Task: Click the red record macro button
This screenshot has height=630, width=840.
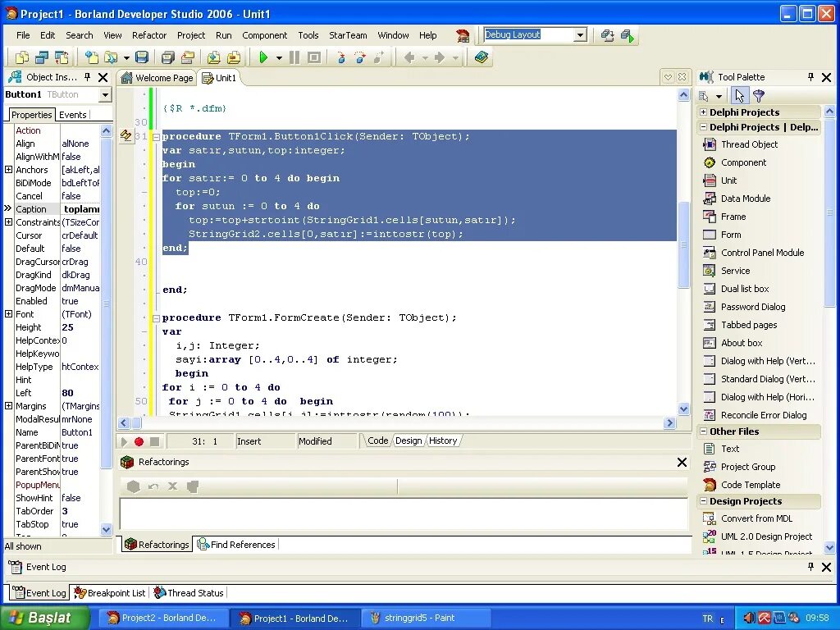Action: (x=139, y=441)
